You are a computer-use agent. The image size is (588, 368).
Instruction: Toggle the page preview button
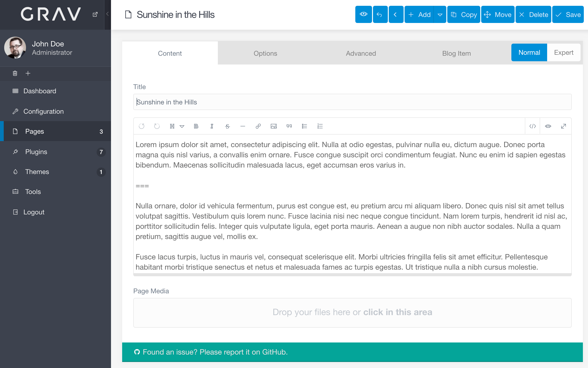point(364,14)
